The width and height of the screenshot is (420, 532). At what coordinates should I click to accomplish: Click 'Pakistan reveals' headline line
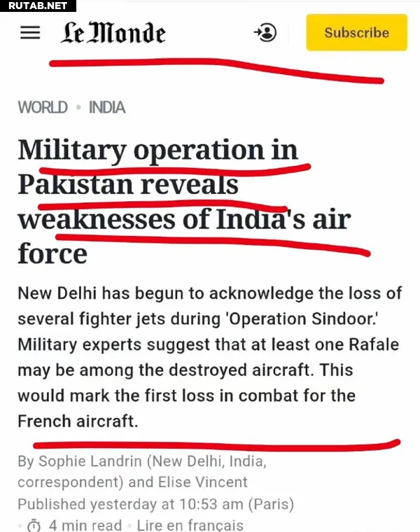pyautogui.click(x=128, y=185)
